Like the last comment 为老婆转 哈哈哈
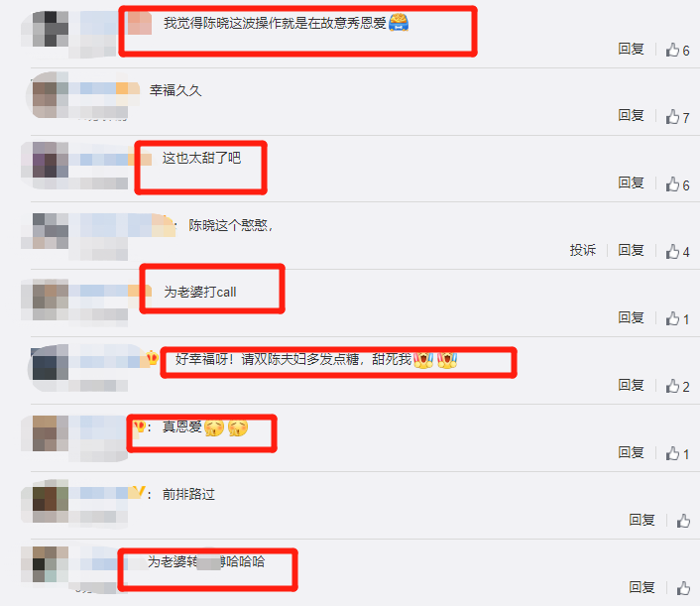Screen dimensions: 700x606 683,588
